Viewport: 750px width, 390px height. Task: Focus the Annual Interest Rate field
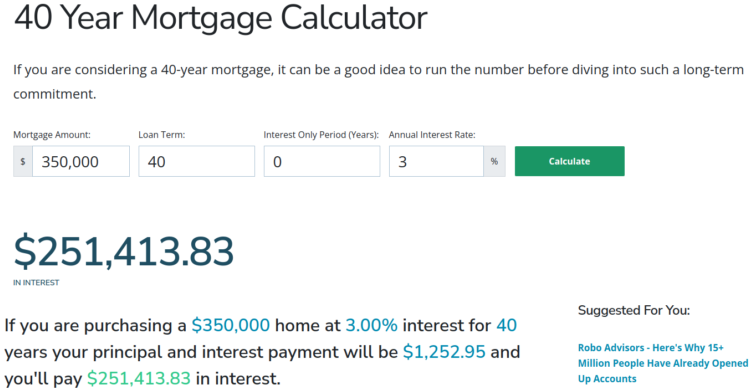pos(436,161)
